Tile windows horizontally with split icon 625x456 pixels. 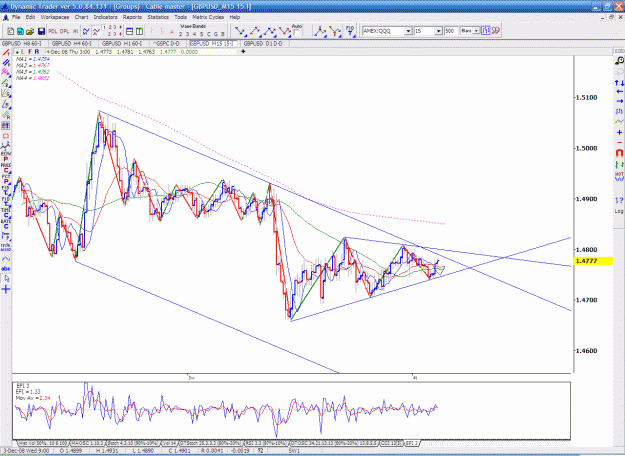130,31
